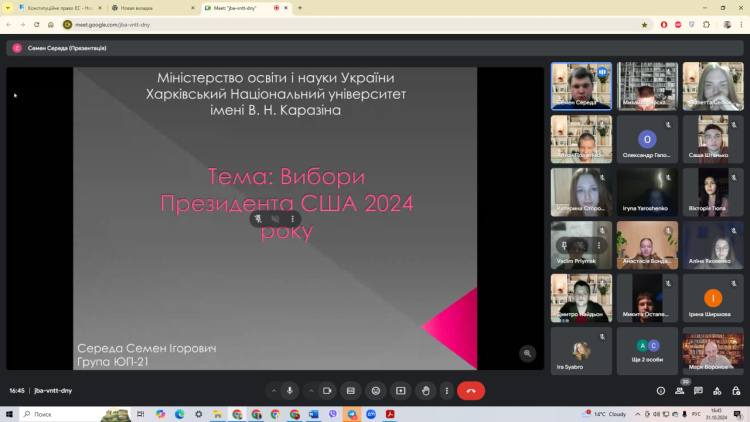Open meeting details info icon

661,391
